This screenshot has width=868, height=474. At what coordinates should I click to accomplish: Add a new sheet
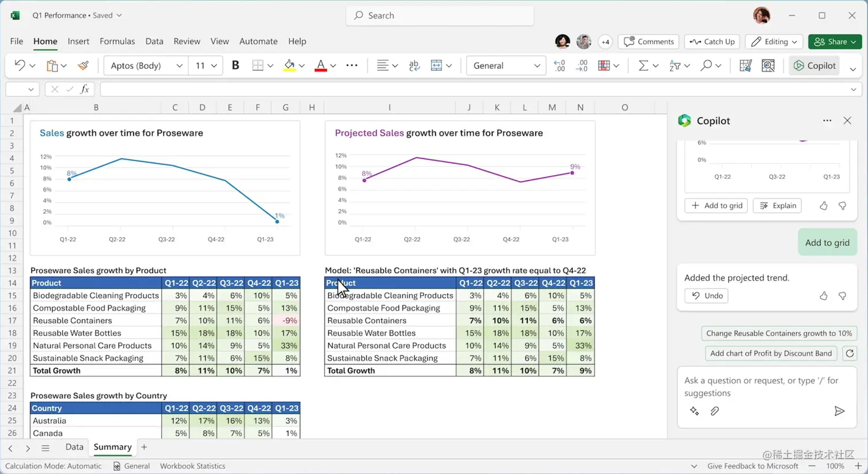click(144, 447)
